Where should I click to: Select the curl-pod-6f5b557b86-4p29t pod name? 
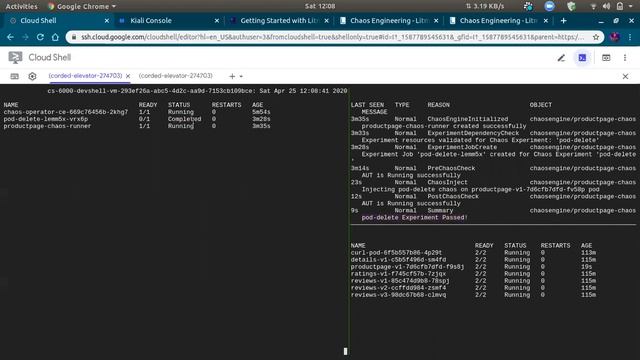tap(396, 253)
